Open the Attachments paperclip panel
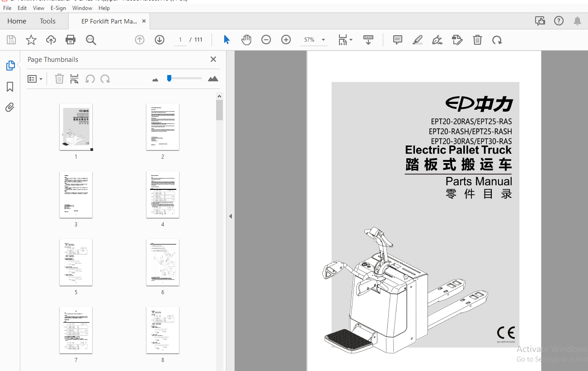This screenshot has width=588, height=371. tap(10, 107)
